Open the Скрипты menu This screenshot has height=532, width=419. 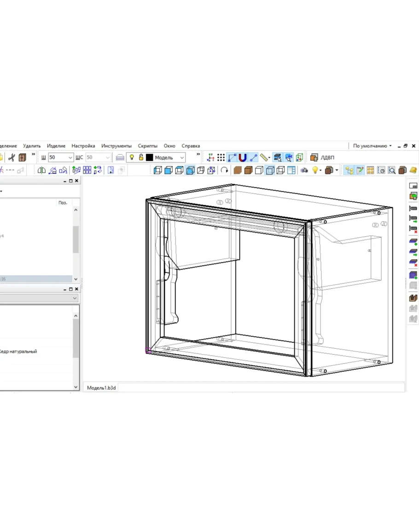click(x=147, y=146)
